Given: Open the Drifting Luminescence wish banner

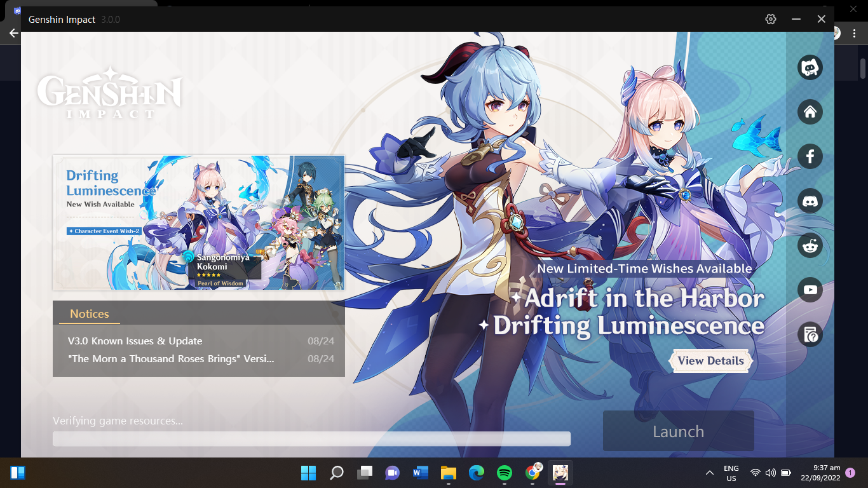Looking at the screenshot, I should (199, 222).
